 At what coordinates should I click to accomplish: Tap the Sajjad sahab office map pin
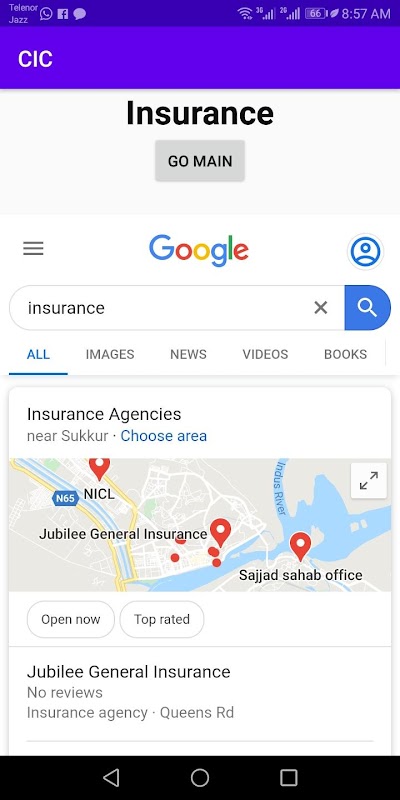pyautogui.click(x=301, y=546)
